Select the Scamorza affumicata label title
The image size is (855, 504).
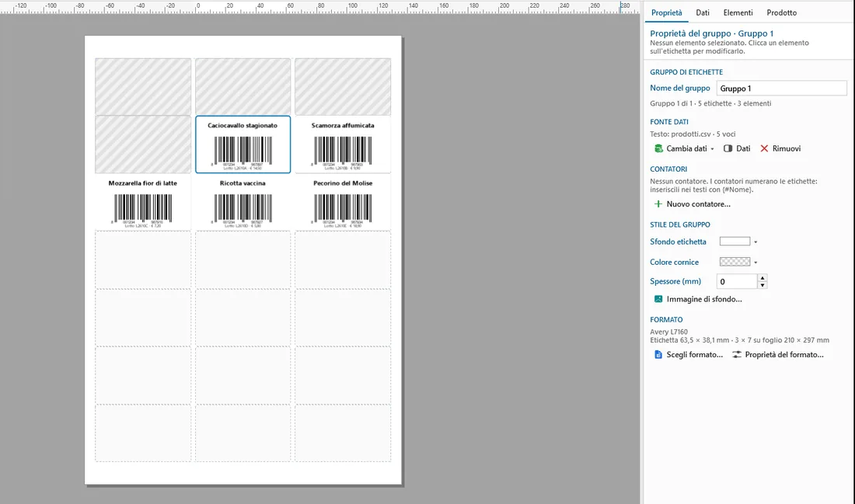click(343, 125)
